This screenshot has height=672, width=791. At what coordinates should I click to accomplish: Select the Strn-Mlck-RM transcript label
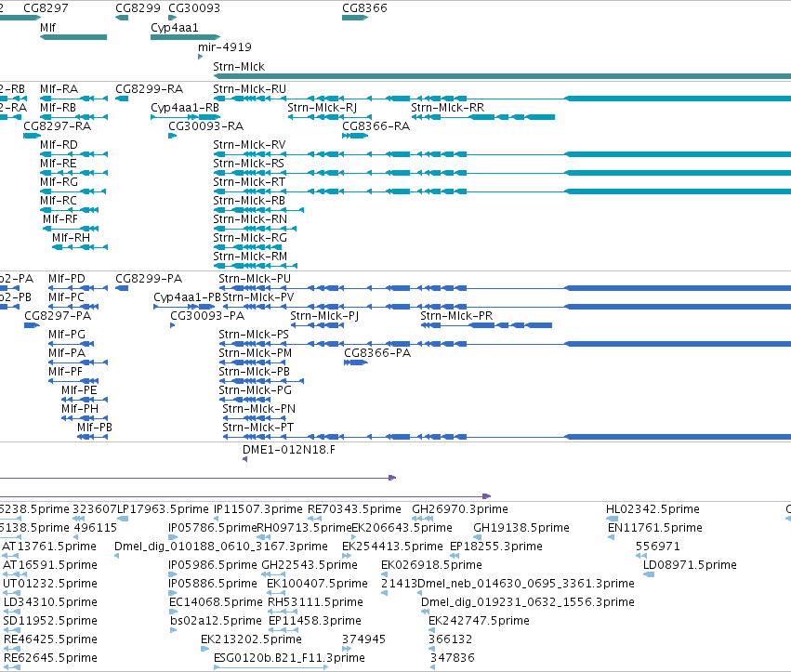250,257
